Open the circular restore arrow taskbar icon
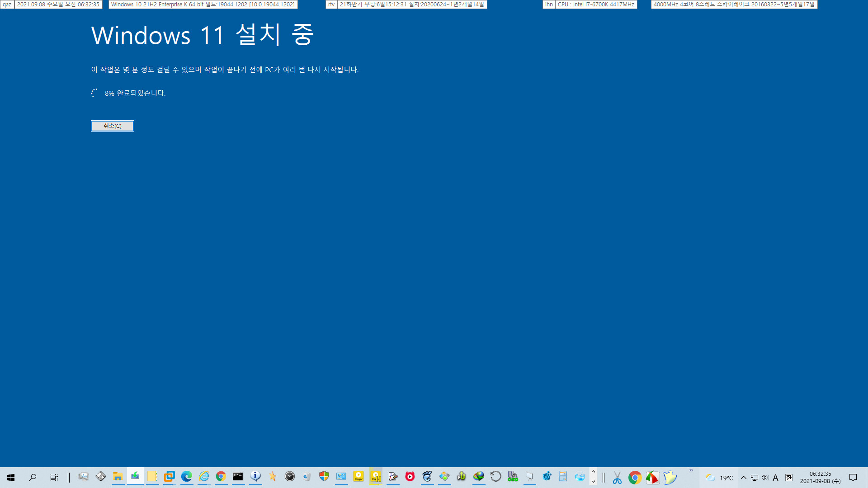The width and height of the screenshot is (868, 488). click(496, 477)
